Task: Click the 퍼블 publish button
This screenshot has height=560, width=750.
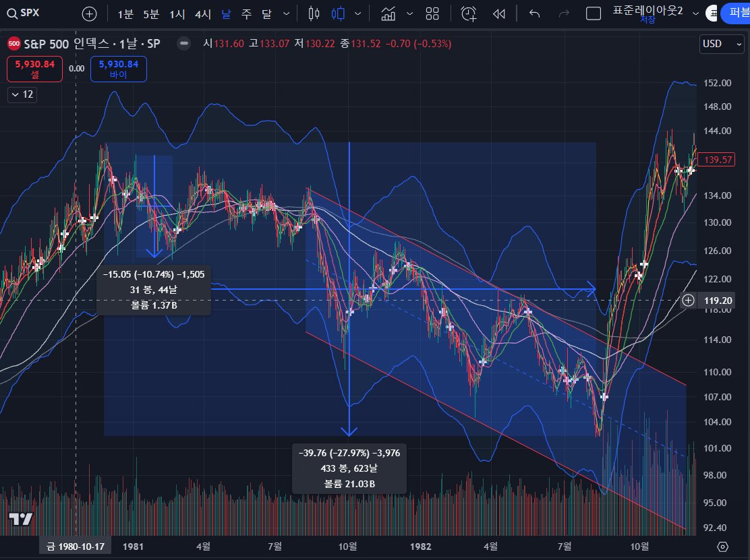Action: tap(737, 13)
